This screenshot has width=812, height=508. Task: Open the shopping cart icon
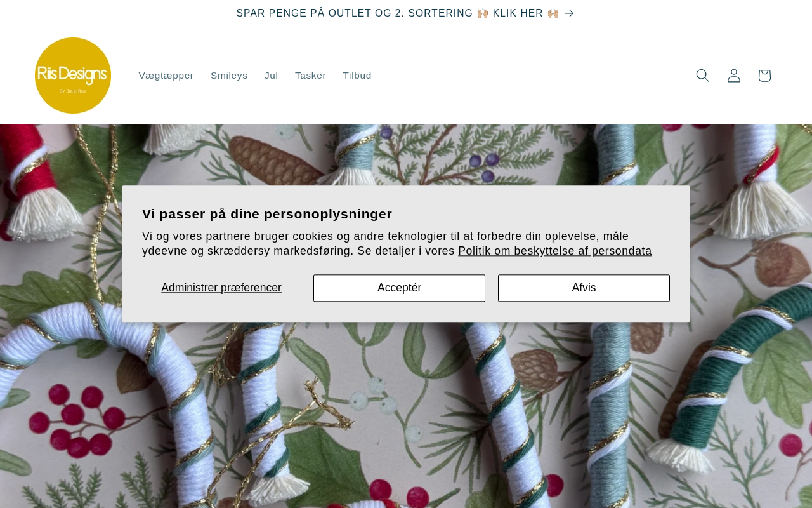764,76
